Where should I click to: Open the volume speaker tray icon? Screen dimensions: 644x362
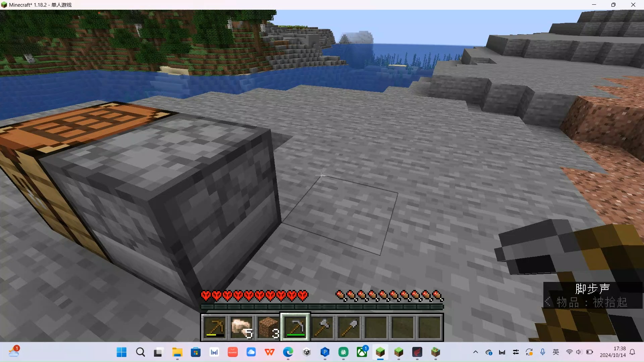click(579, 352)
